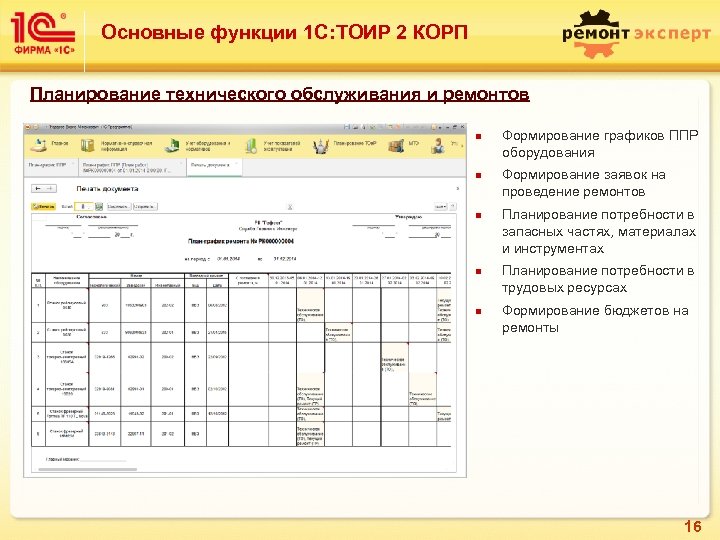This screenshot has width=720, height=540.
Task: Click the period start date 01.01.2014
Action: [228, 259]
